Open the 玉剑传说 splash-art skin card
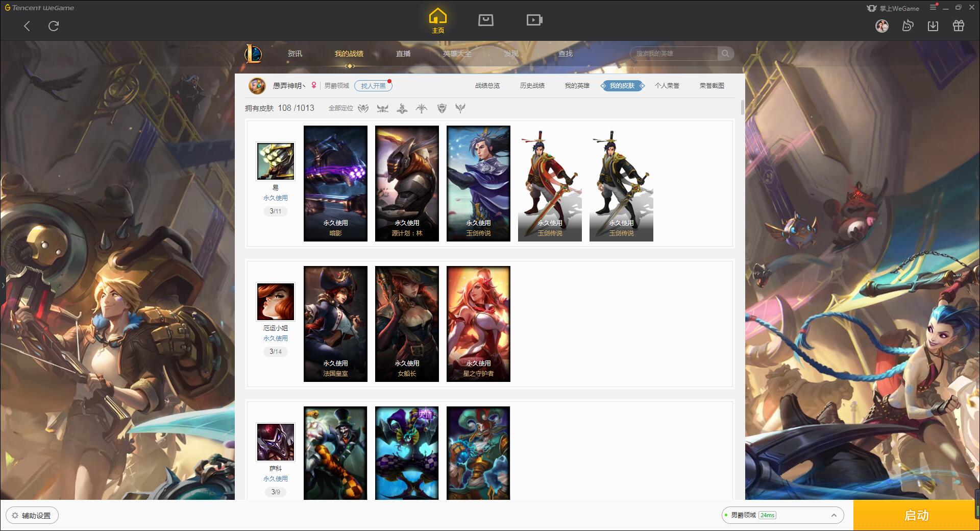The image size is (980, 531). 478,183
